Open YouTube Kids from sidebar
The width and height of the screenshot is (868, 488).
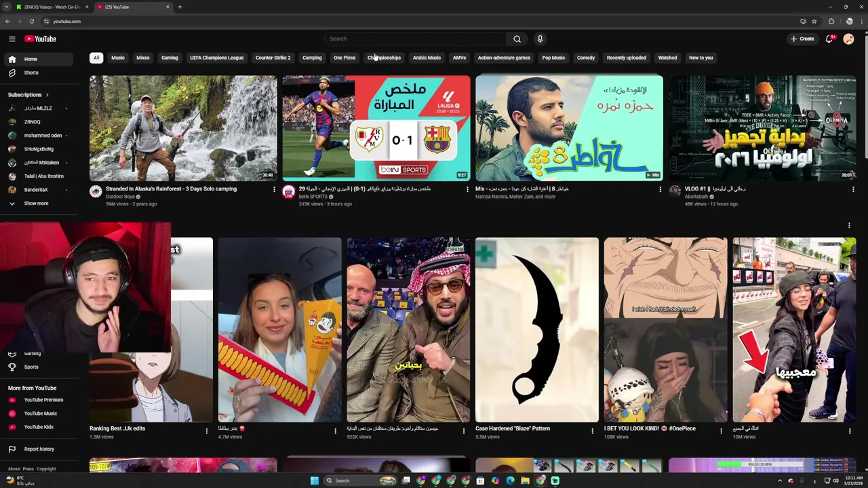pyautogui.click(x=37, y=427)
